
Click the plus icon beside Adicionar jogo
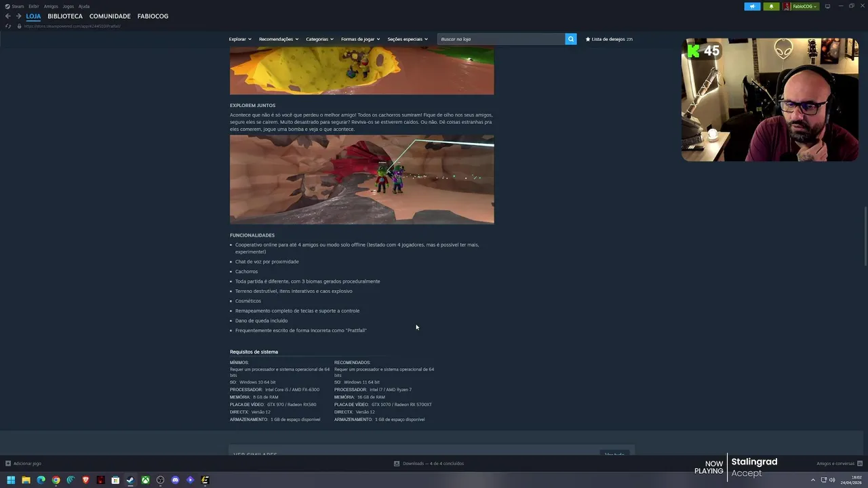8,464
